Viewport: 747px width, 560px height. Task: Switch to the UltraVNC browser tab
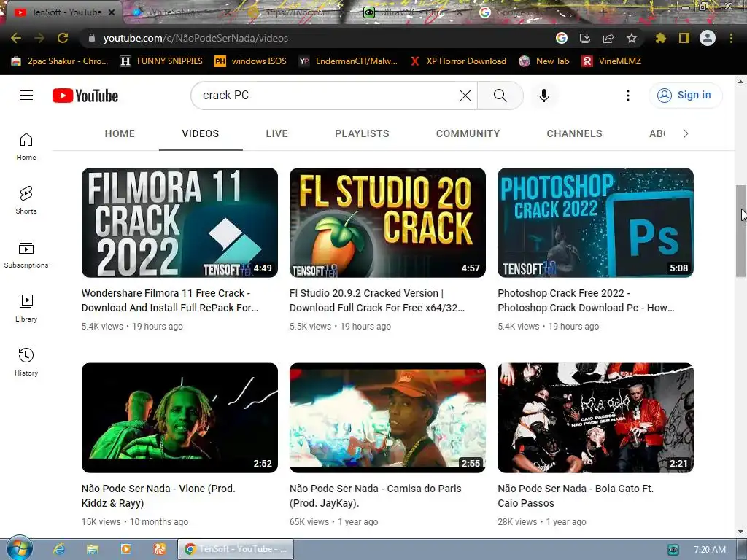tap(411, 12)
